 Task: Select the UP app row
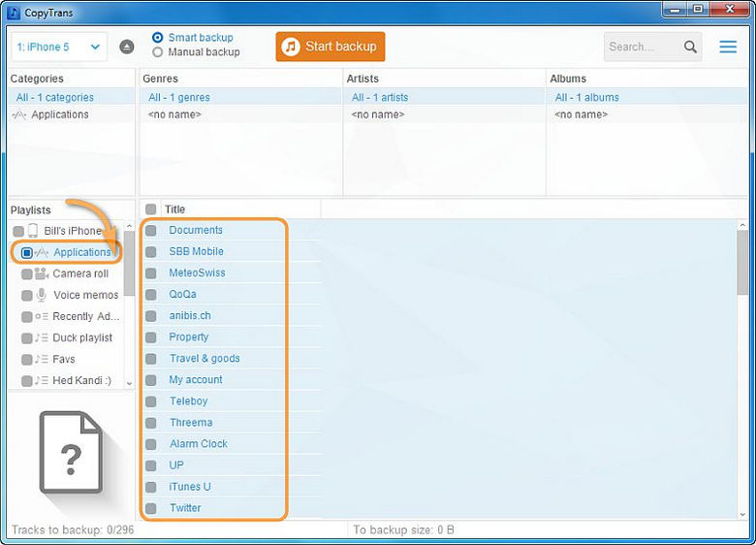coord(231,465)
